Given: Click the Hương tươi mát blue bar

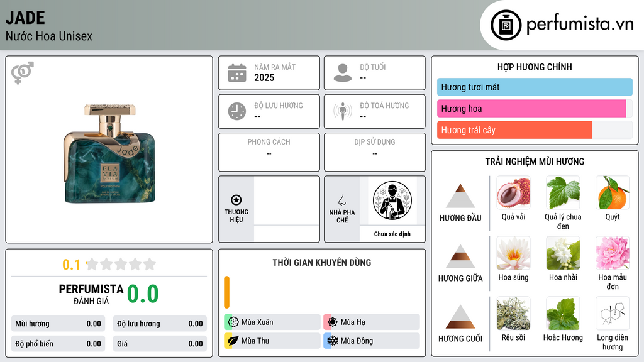Looking at the screenshot, I should coord(535,87).
